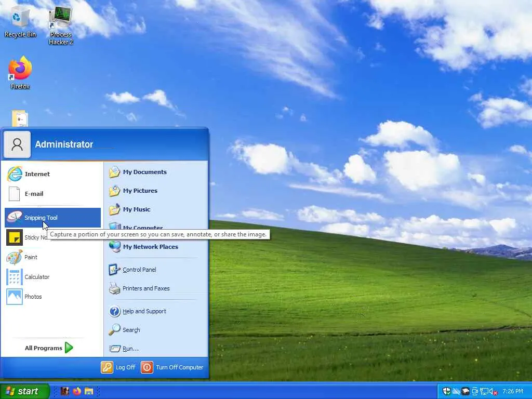Launch Paint from the Start menu
Image resolution: width=532 pixels, height=399 pixels.
52,257
